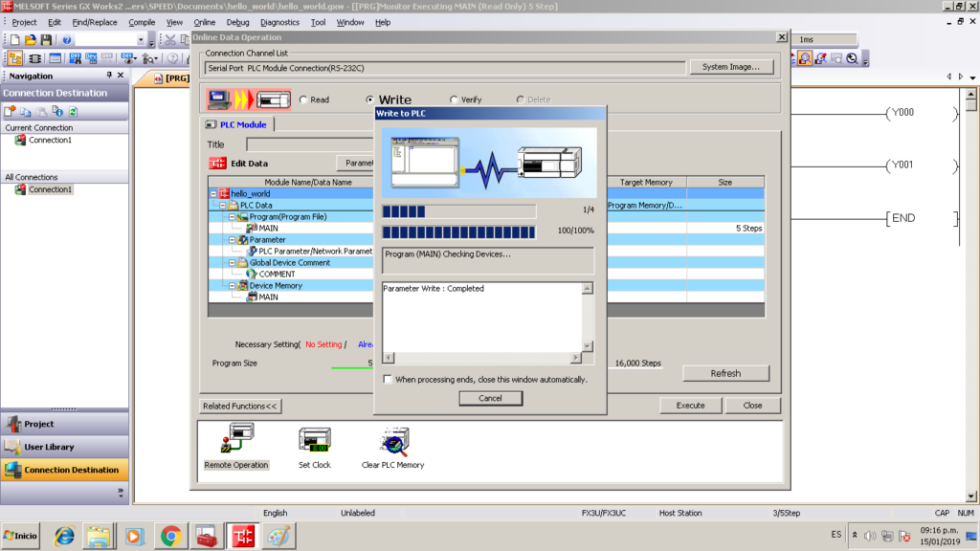Open the Project navigation pane

(x=64, y=424)
